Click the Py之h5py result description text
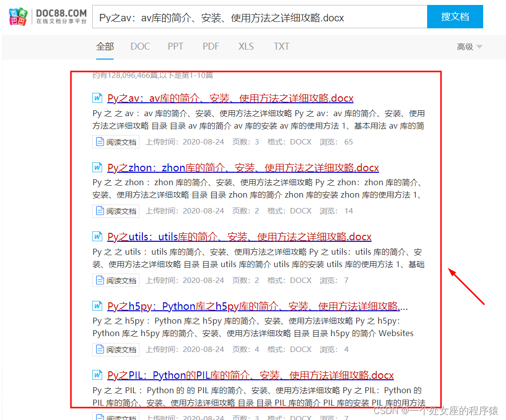Image resolution: width=506 pixels, height=420 pixels. tap(253, 327)
